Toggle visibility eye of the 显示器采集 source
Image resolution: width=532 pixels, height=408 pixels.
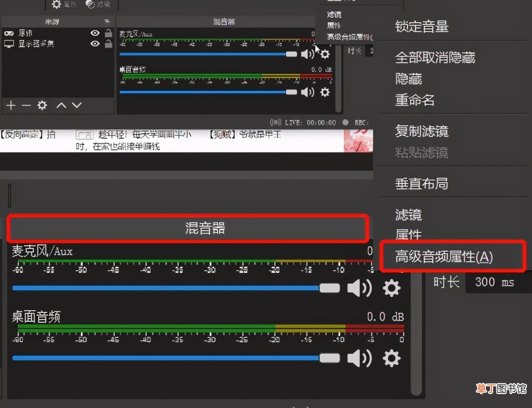pos(95,43)
